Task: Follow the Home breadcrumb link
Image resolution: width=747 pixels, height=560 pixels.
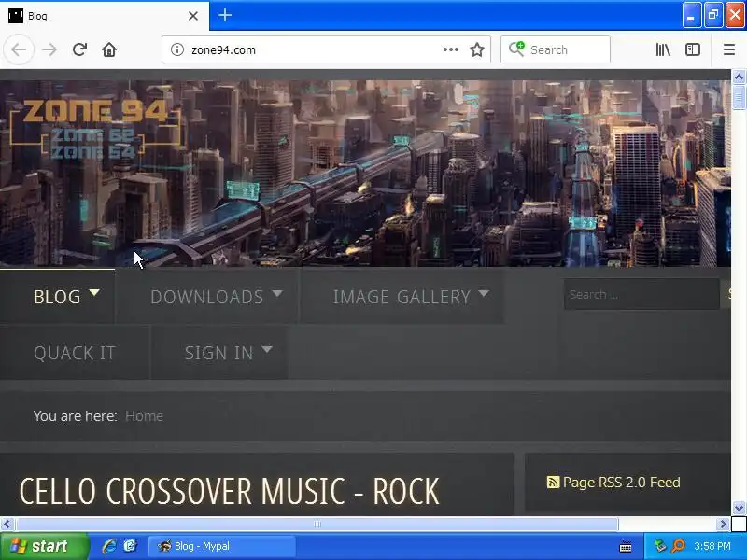Action: pyautogui.click(x=144, y=416)
